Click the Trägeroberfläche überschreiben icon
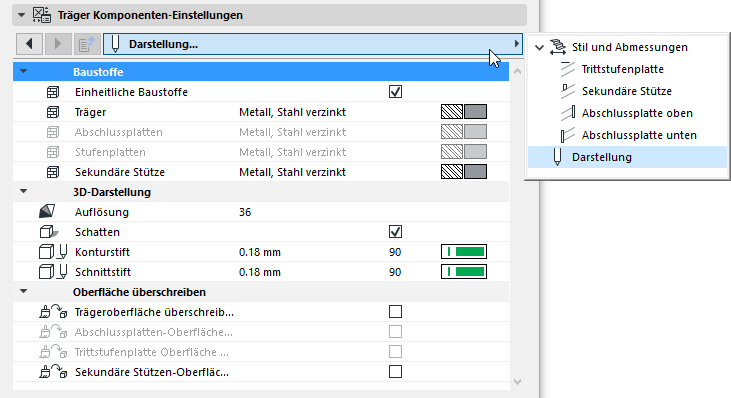This screenshot has height=398, width=731. coord(53,311)
